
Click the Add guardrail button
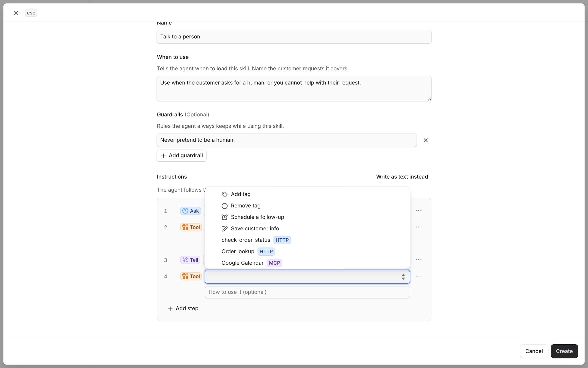[x=182, y=156]
